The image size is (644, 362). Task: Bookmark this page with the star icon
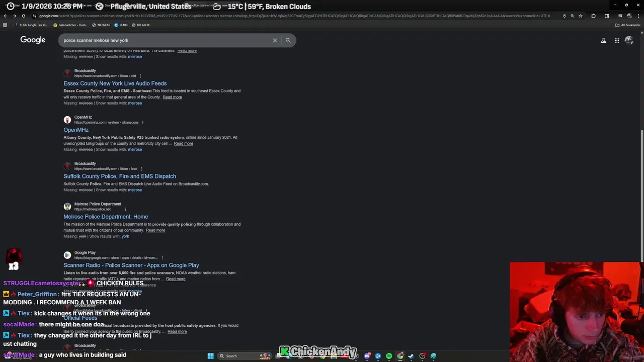(581, 16)
